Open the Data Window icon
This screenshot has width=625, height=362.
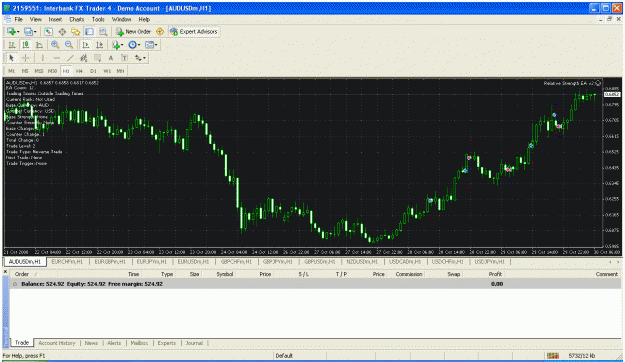(x=62, y=31)
